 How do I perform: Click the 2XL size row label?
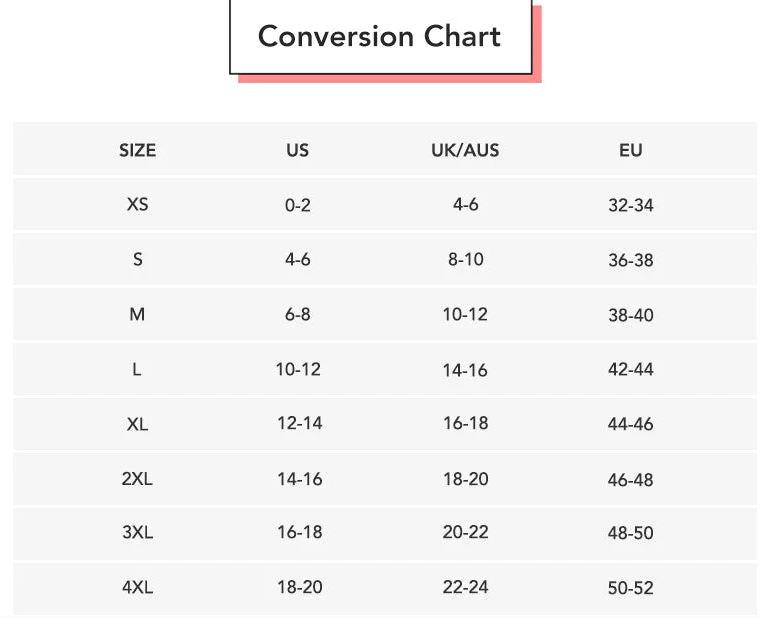click(138, 479)
